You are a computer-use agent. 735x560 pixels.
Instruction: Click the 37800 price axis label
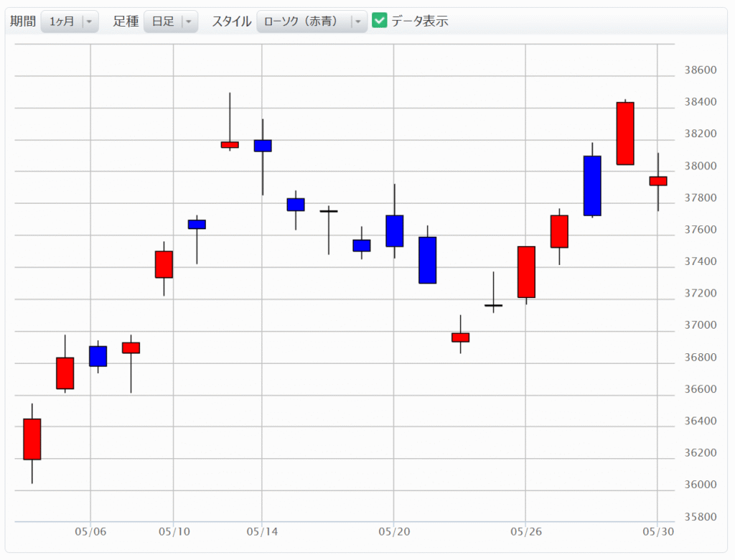[x=701, y=198]
